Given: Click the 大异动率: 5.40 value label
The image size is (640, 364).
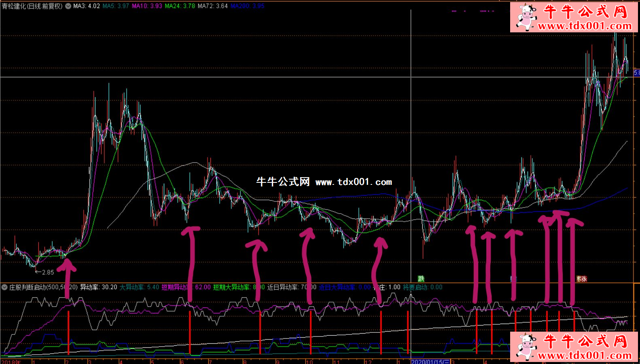Looking at the screenshot, I should pos(139,287).
